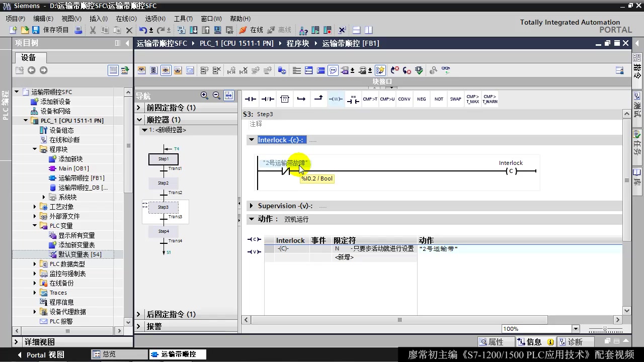644x362 pixels.
Task: Click 在线 (go online) button
Action: point(251,30)
